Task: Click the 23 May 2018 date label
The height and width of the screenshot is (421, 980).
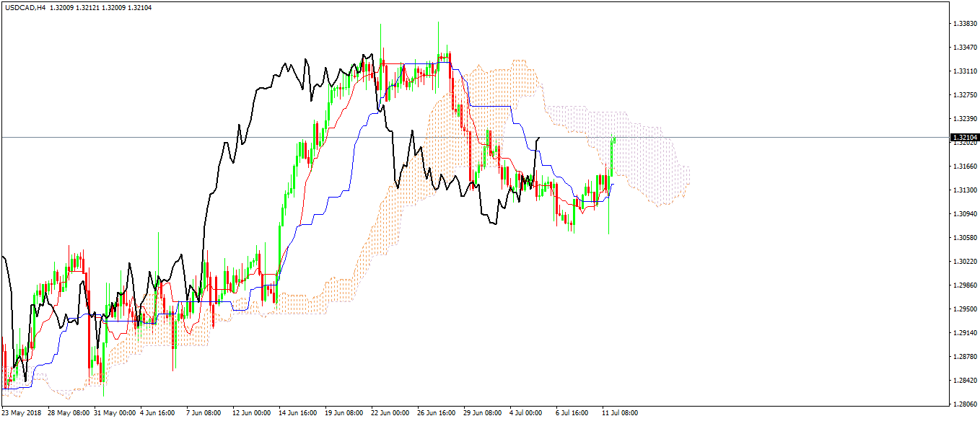Action: 22,414
